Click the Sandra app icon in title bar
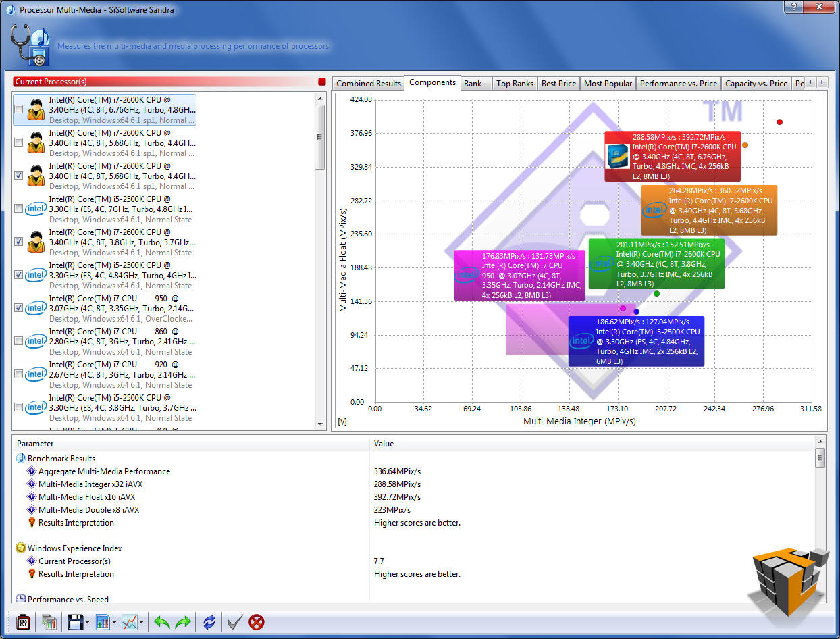This screenshot has width=840, height=639. [10, 9]
